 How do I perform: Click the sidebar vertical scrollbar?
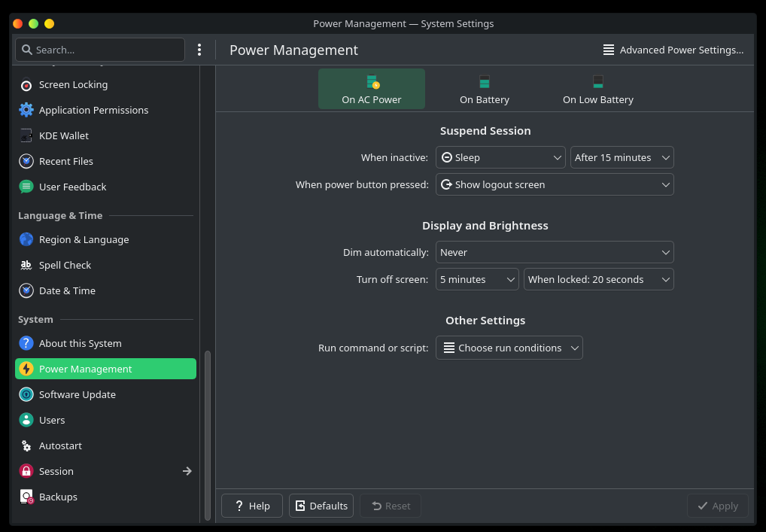(208, 435)
